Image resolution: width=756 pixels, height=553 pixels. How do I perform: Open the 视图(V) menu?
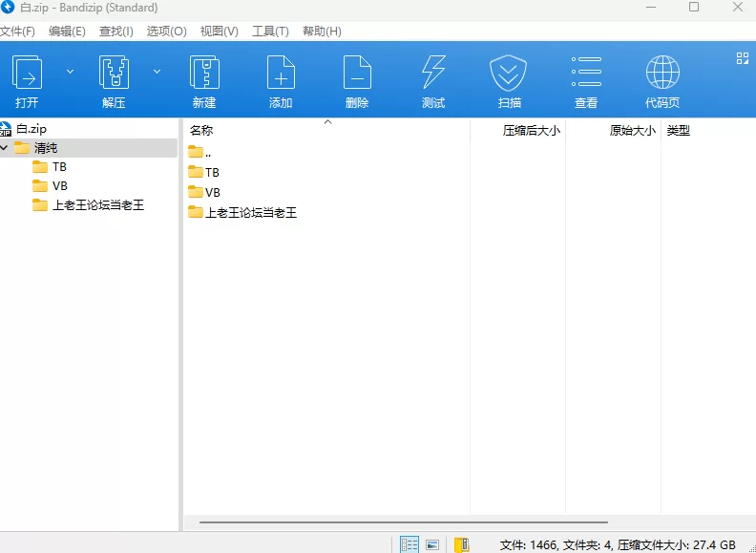pyautogui.click(x=220, y=32)
